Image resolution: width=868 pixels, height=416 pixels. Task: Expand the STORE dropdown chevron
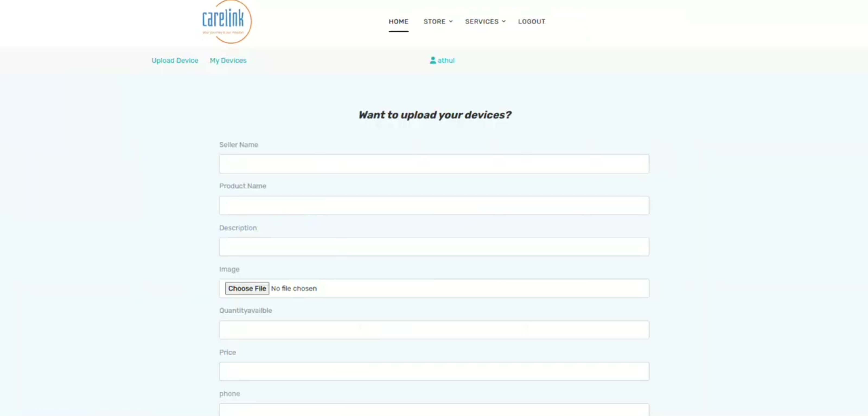point(451,21)
